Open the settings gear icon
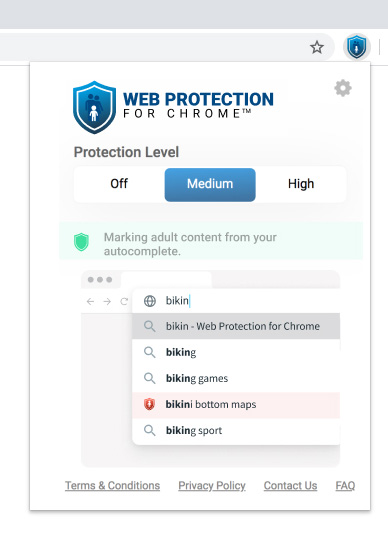388x535 pixels. [x=343, y=88]
